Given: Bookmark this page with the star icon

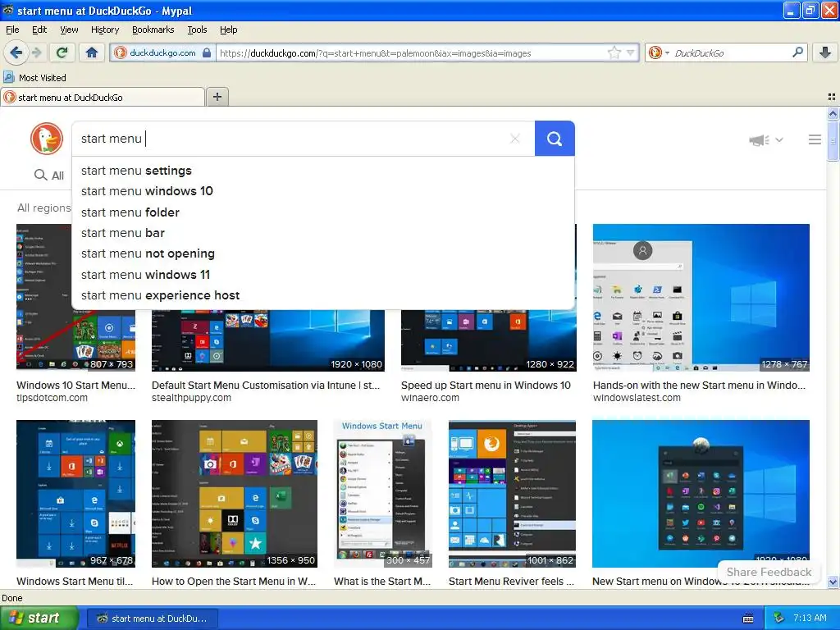Looking at the screenshot, I should pyautogui.click(x=614, y=52).
